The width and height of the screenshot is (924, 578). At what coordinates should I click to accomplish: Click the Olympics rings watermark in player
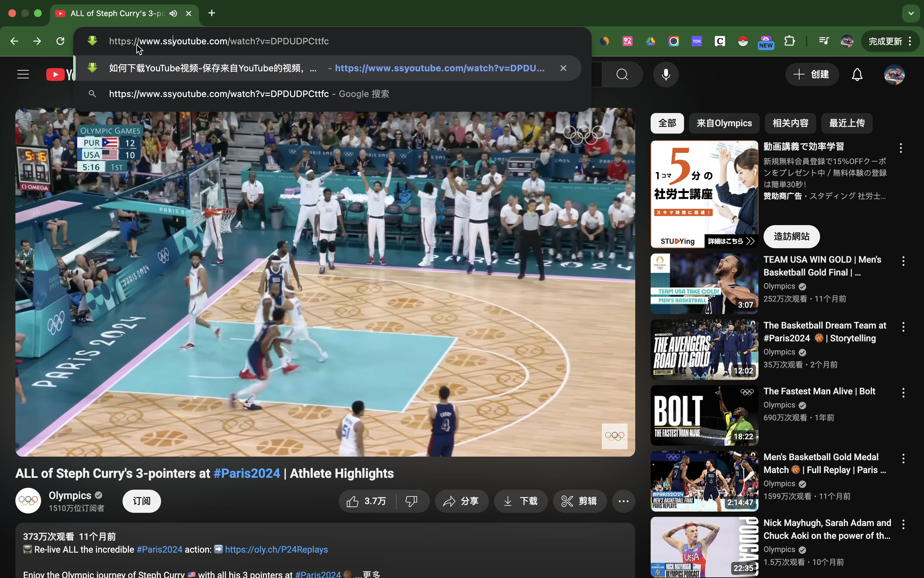614,436
